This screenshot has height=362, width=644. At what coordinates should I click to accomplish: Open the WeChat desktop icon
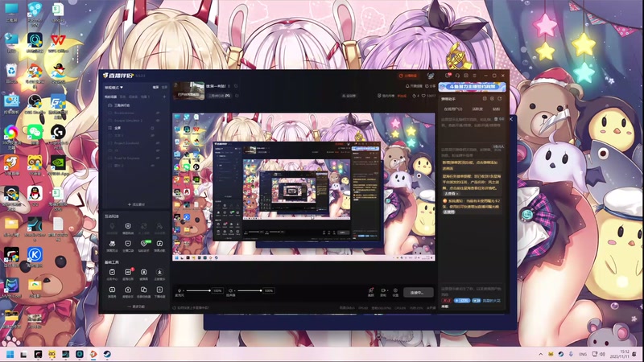(35, 134)
